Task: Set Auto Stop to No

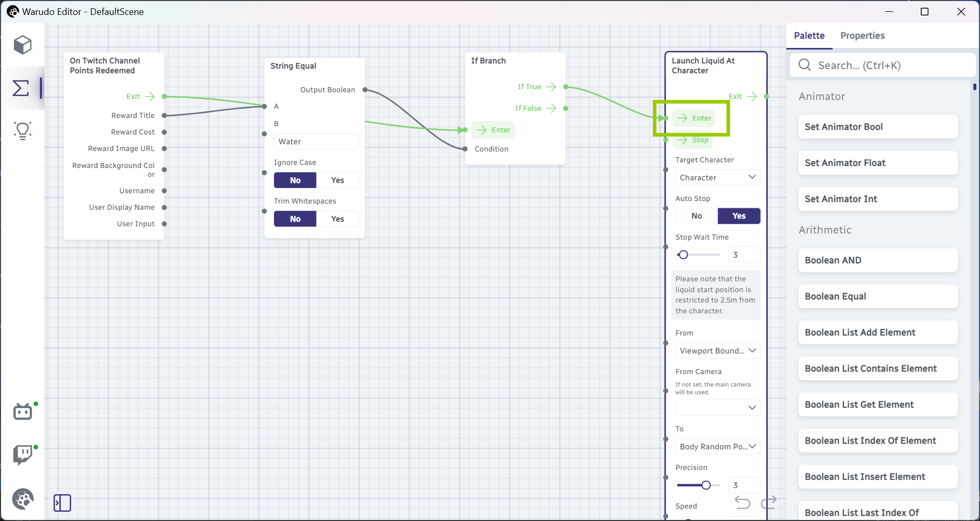Action: [697, 216]
